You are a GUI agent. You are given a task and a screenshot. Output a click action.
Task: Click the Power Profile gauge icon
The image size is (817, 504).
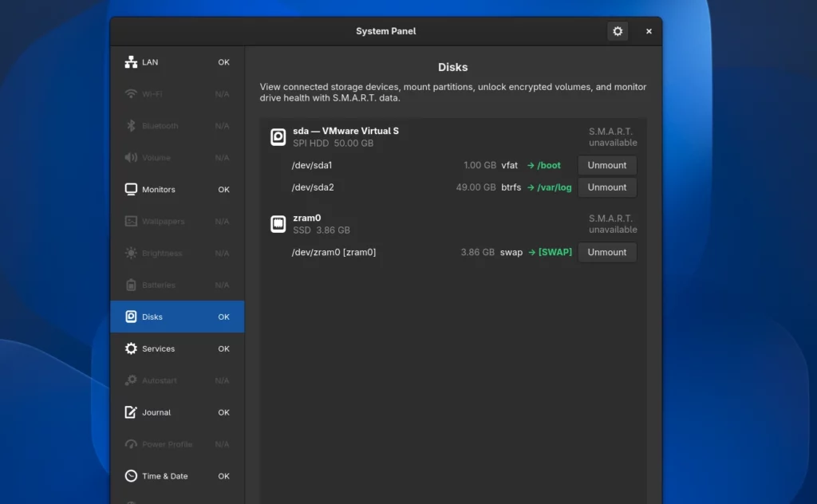131,444
